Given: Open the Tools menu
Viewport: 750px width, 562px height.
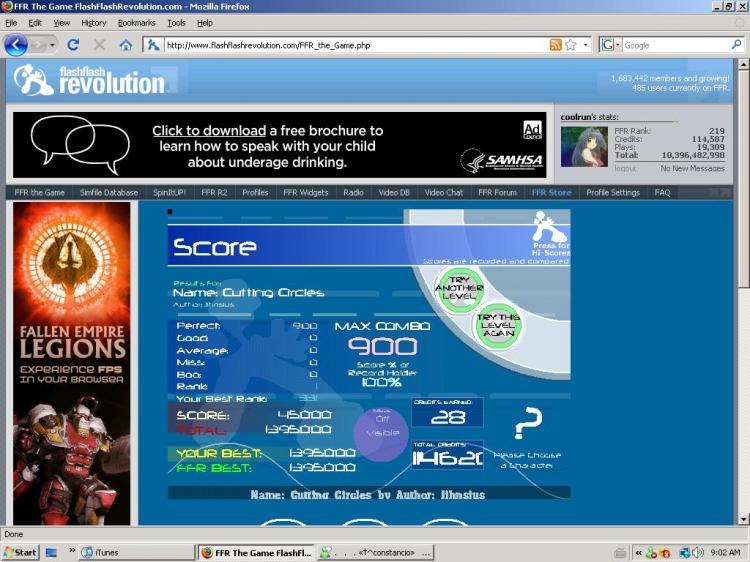Looking at the screenshot, I should [x=176, y=22].
